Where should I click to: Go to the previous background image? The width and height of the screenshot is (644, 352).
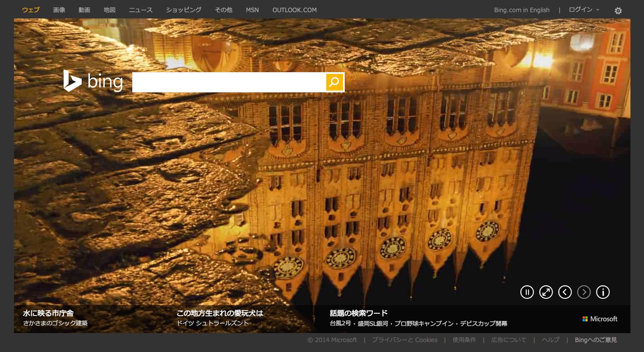565,292
